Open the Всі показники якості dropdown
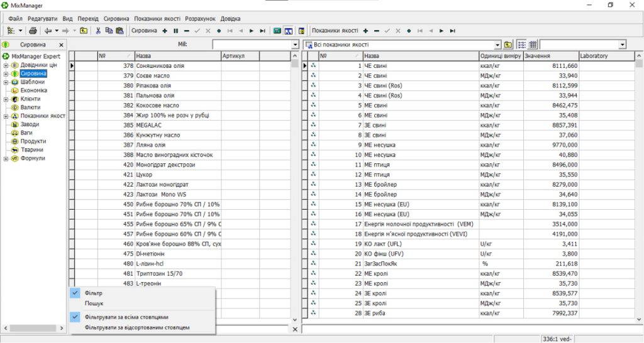 coord(498,45)
